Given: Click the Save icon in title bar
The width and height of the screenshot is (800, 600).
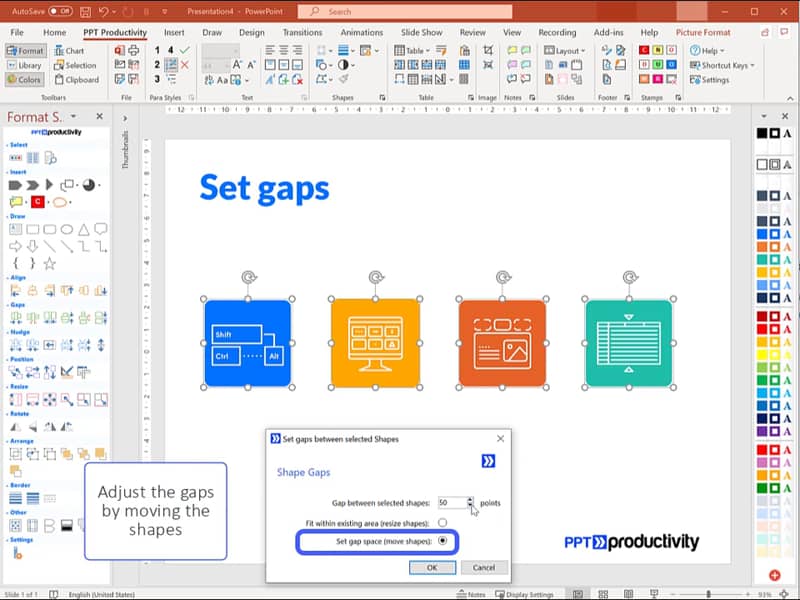Looking at the screenshot, I should tap(85, 11).
